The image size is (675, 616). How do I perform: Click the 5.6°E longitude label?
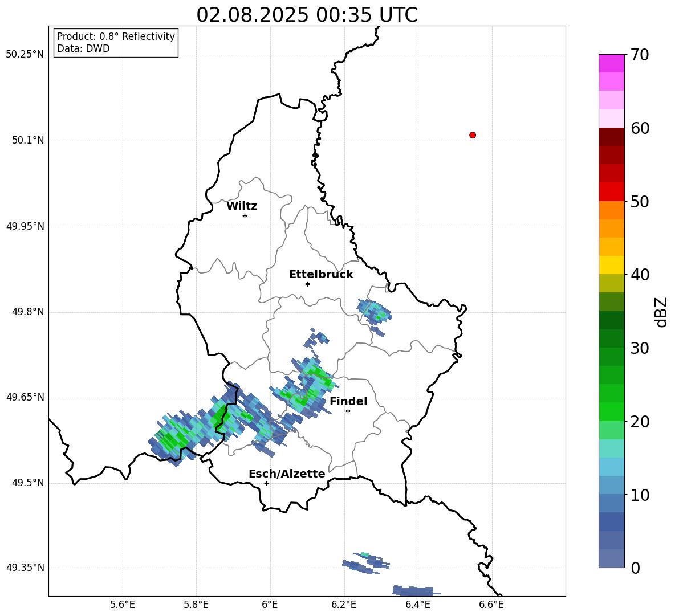pos(123,605)
